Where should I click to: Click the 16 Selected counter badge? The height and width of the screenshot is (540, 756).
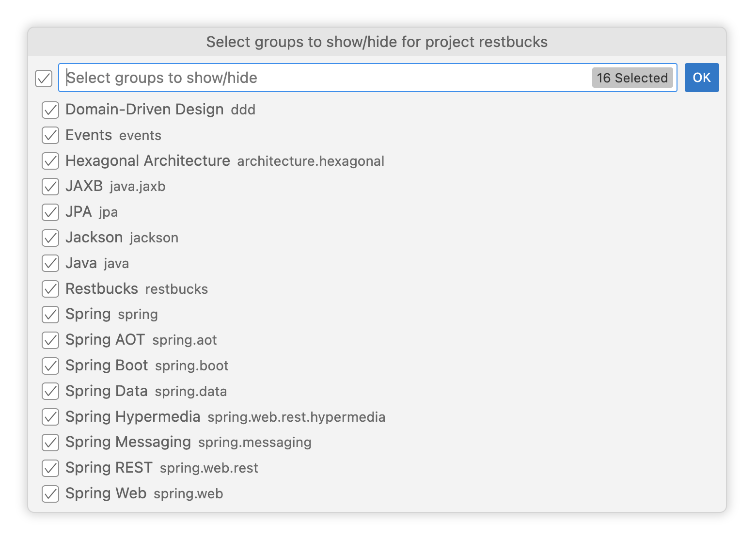632,78
